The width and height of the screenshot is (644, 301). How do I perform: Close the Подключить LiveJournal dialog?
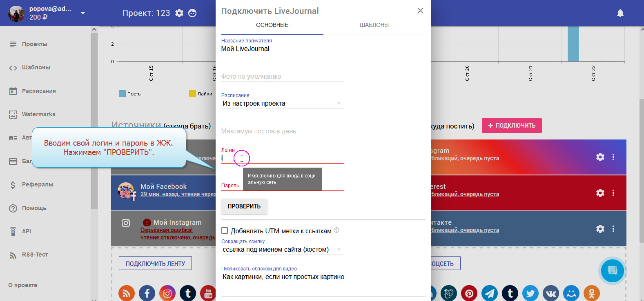420,11
